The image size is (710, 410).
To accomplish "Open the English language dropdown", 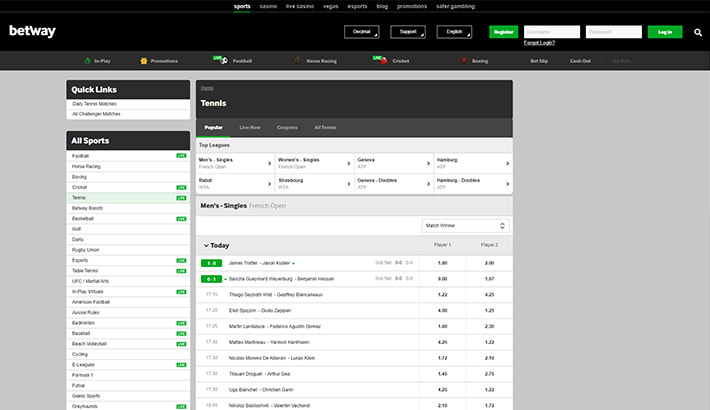I will point(454,32).
